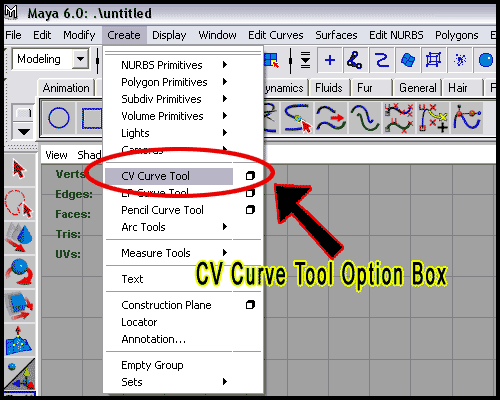Screen dimensions: 500x400
Task: Click the Maya logo in title bar
Action: click(x=11, y=13)
